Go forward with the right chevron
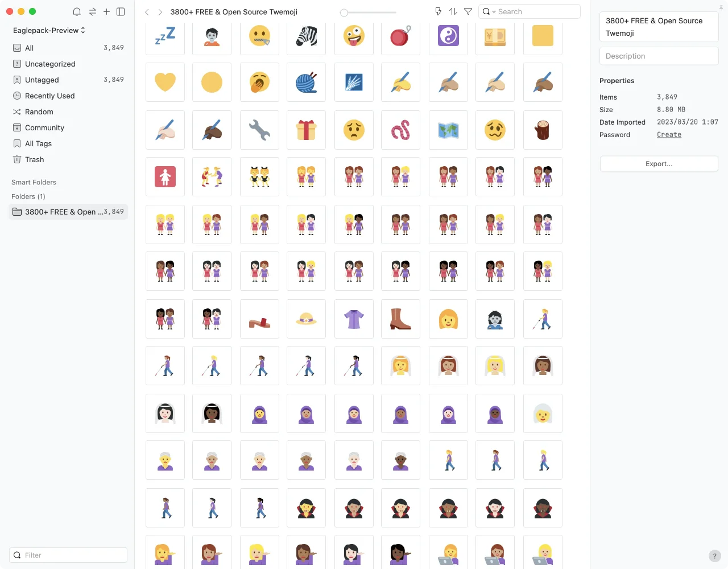Image resolution: width=728 pixels, height=569 pixels. click(160, 12)
